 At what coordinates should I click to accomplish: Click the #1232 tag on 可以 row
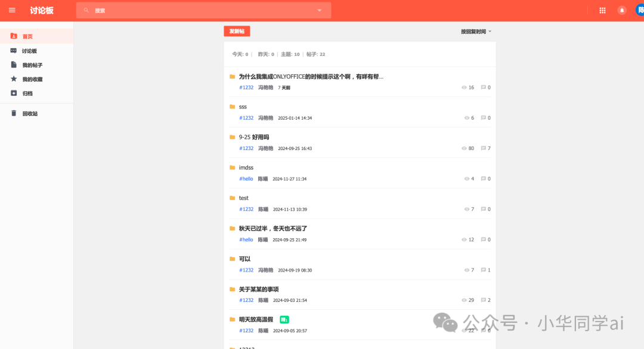click(246, 270)
